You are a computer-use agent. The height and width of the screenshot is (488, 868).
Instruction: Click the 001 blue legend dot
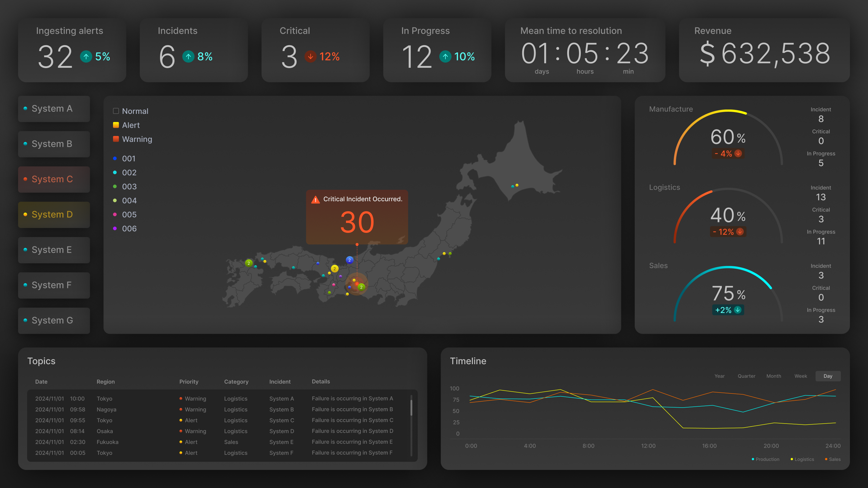[x=115, y=159]
